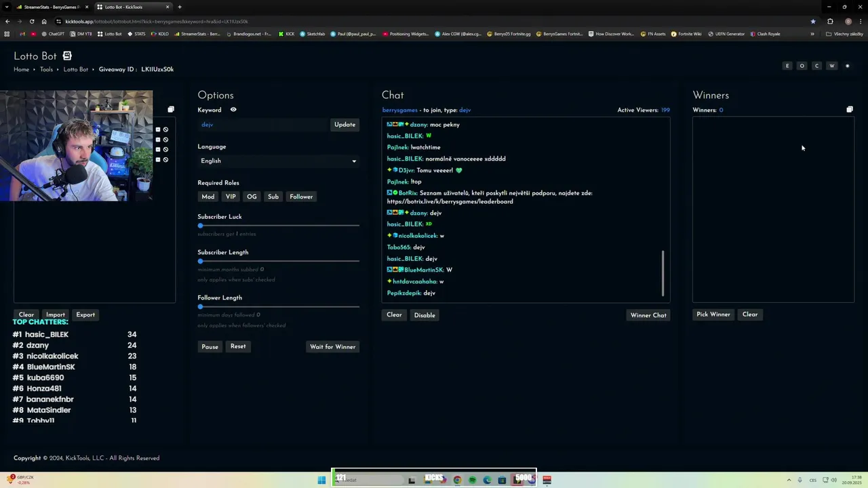Pick a winner

[x=713, y=314]
